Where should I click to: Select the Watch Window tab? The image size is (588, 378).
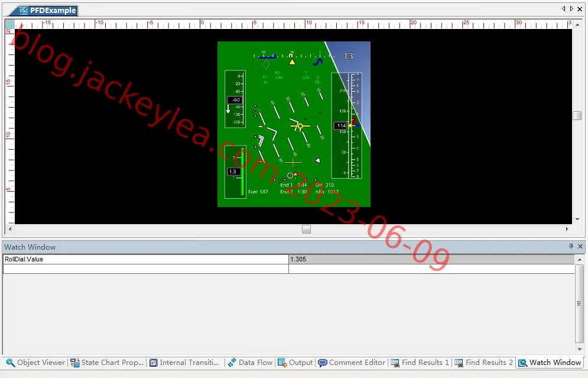click(x=550, y=363)
